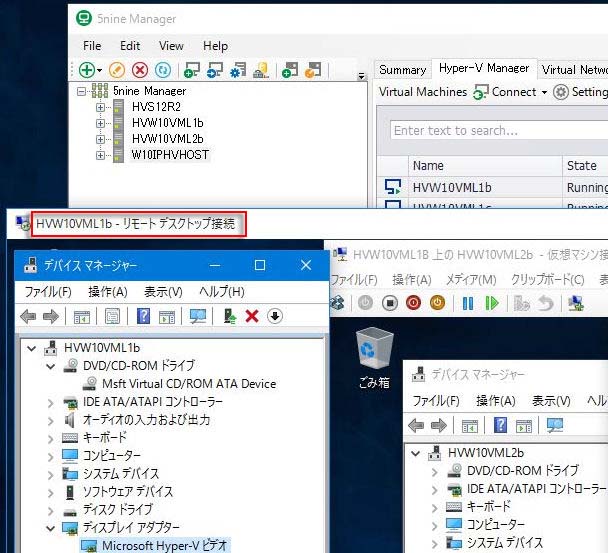The width and height of the screenshot is (608, 553).
Task: Click the red X Uninstall device icon
Action: [x=252, y=316]
